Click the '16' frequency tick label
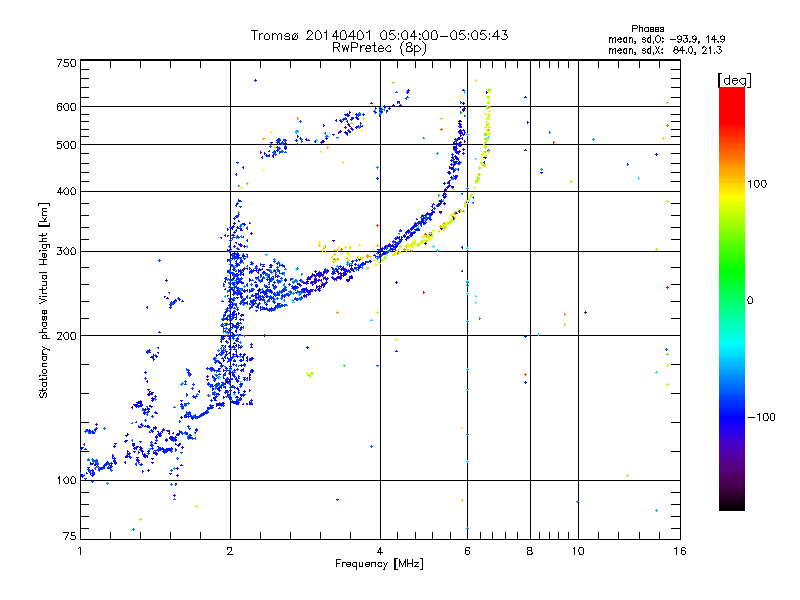The image size is (800, 600). pyautogui.click(x=680, y=551)
